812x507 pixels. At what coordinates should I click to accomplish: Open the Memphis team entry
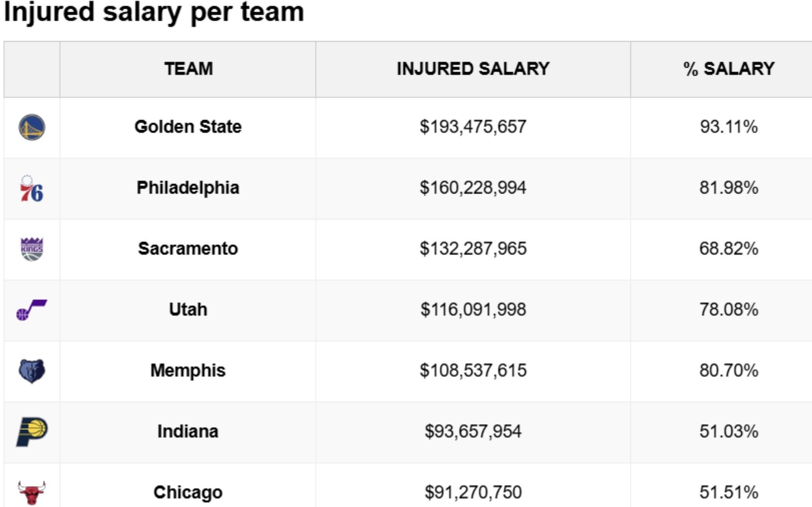(x=188, y=370)
